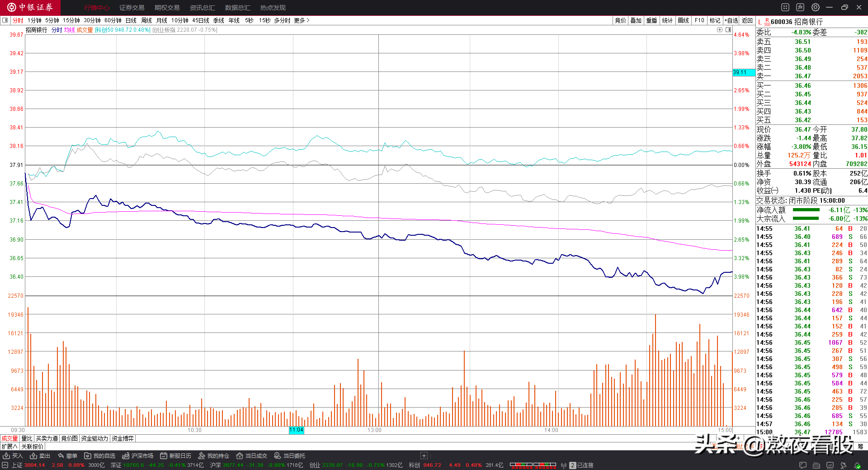This screenshot has width=868, height=470.
Task: Open 我的持仓 holdings icon
Action: [x=202, y=456]
